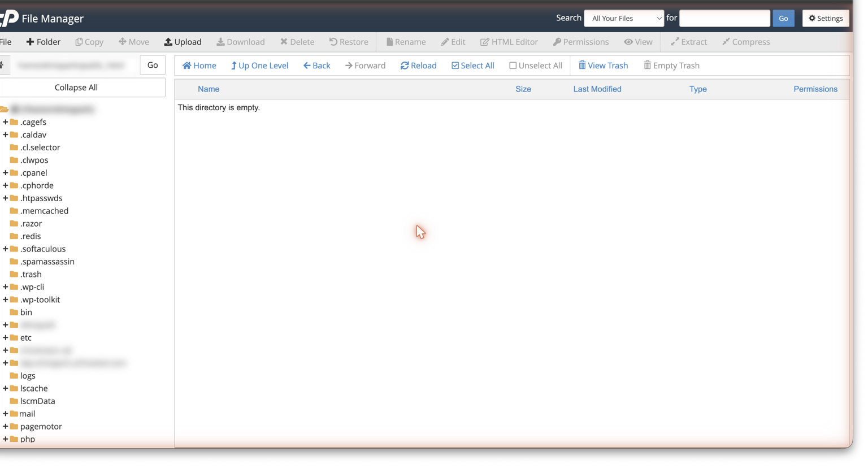This screenshot has width=868, height=473.
Task: Click Collapse All in the tree
Action: tap(76, 88)
